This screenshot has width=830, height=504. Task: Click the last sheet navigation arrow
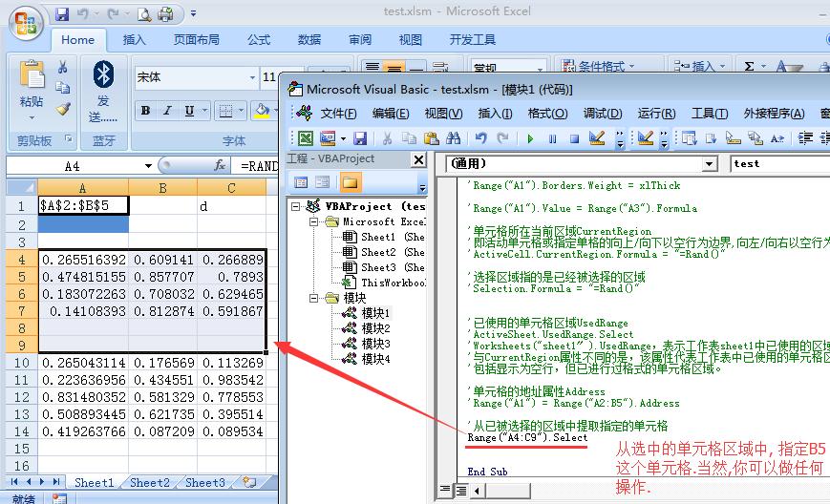(x=55, y=481)
